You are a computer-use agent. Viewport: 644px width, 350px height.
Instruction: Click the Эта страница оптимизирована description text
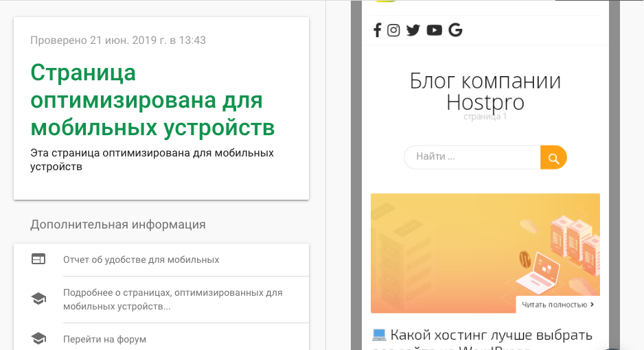coord(152,160)
